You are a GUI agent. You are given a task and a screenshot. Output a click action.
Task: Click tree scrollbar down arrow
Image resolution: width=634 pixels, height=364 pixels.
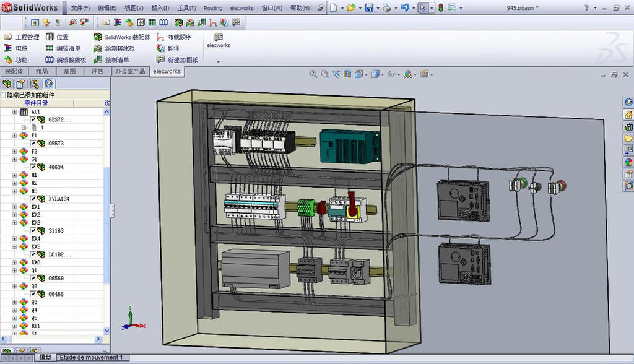pos(106,330)
